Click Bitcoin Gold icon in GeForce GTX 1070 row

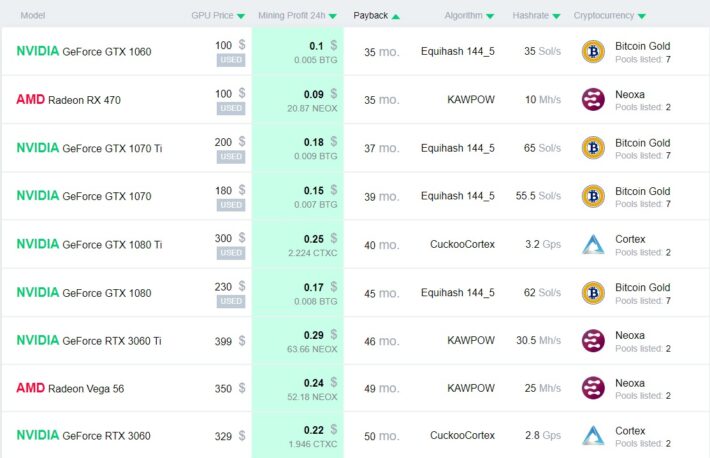593,196
